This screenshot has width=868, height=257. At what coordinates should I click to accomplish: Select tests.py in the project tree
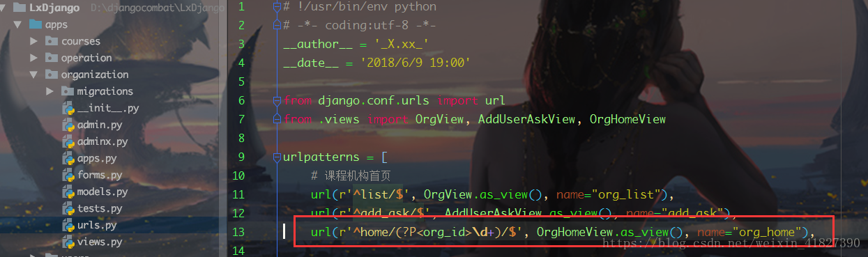100,208
